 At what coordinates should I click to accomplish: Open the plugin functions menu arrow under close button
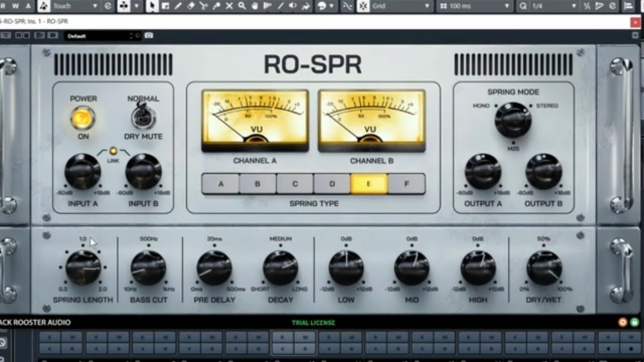point(635,36)
